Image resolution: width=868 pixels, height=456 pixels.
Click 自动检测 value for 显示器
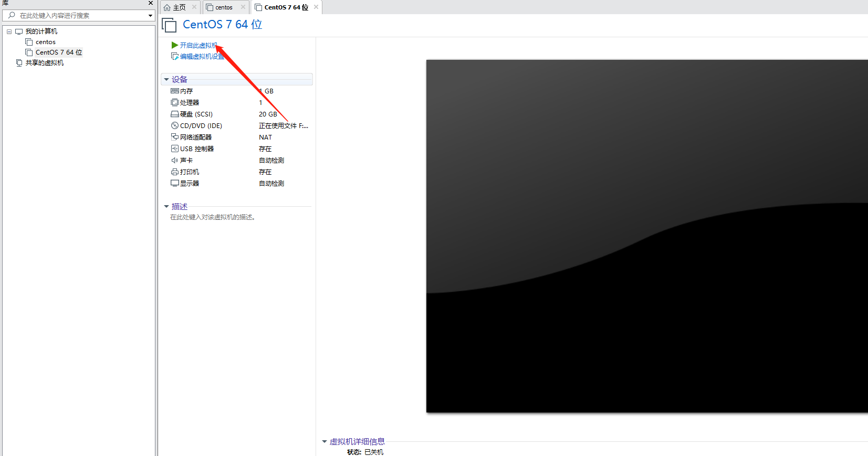tap(271, 183)
